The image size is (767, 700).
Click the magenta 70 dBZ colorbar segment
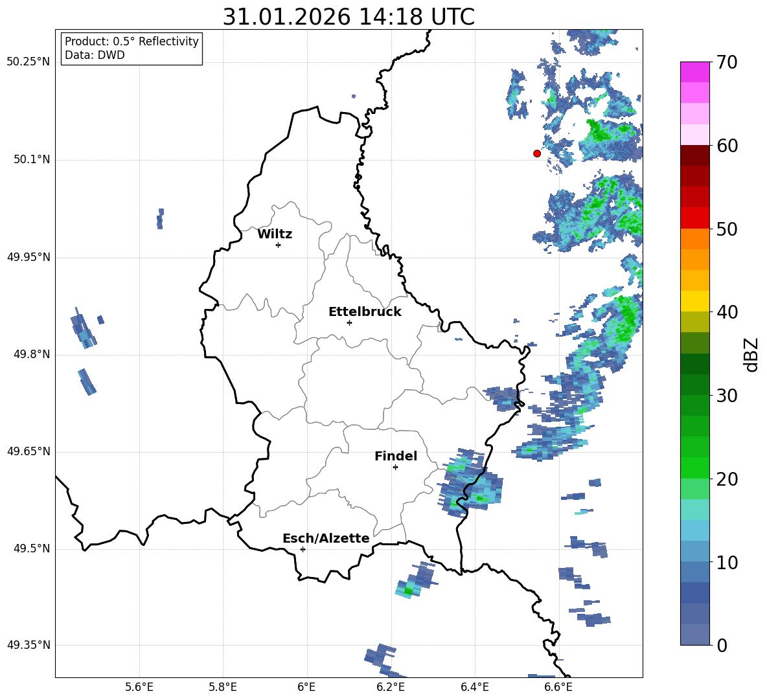point(694,72)
